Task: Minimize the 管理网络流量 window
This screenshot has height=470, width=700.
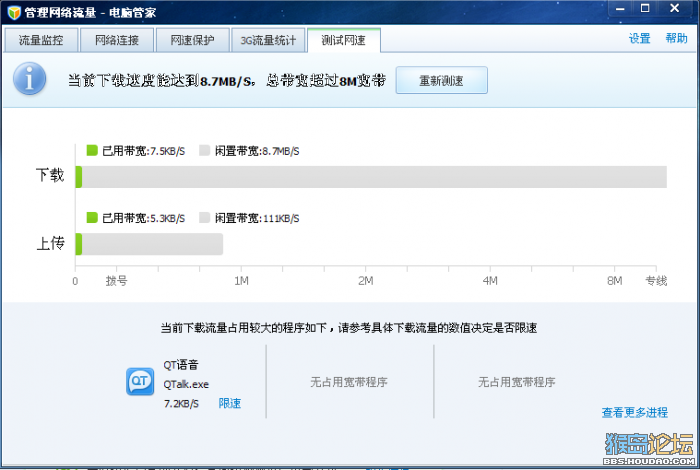Action: click(620, 8)
